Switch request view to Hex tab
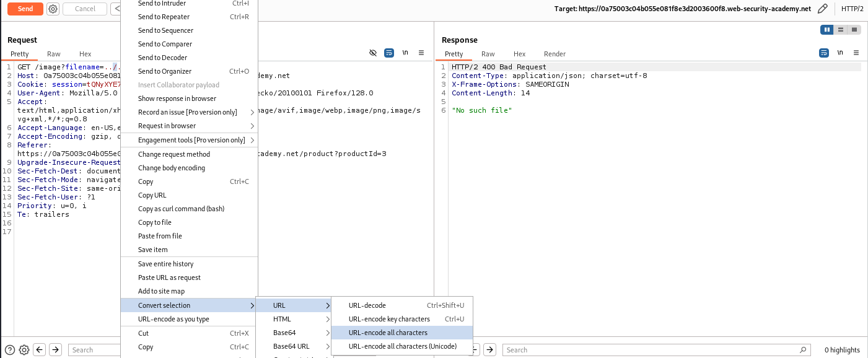The height and width of the screenshot is (358, 868). 85,54
